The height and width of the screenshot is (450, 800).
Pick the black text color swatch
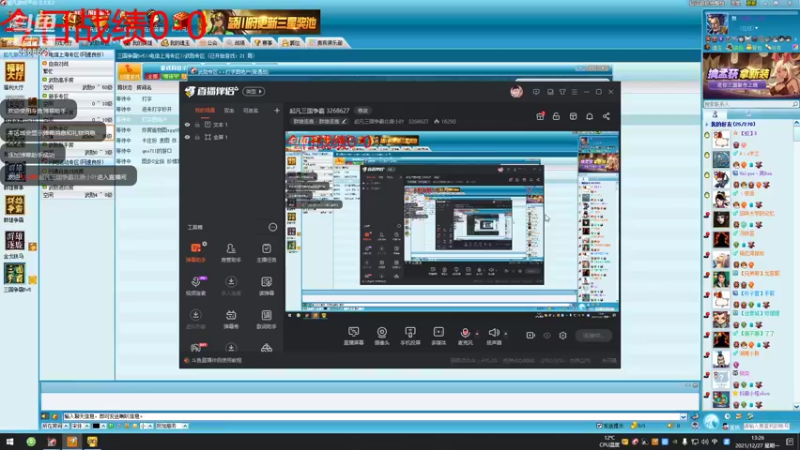pos(95,426)
